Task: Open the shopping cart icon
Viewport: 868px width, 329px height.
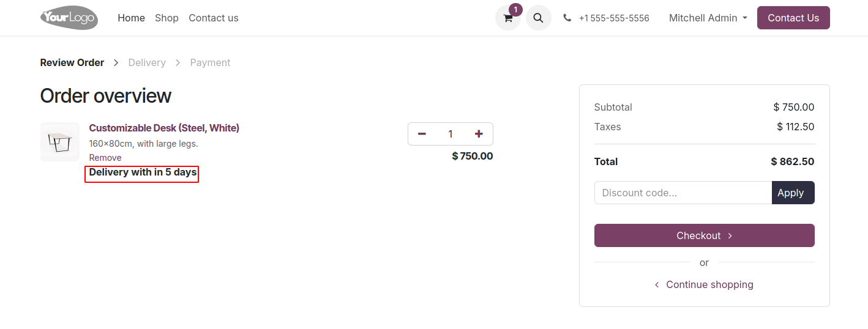Action: coord(507,18)
